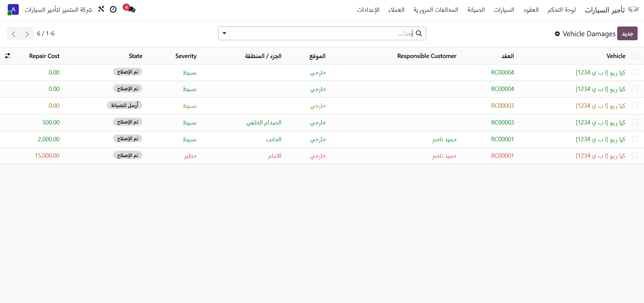Click the الصدام الخلفي area cell
The width and height of the screenshot is (644, 303).
264,122
